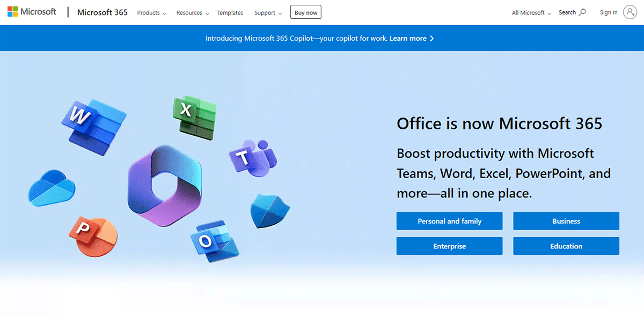The width and height of the screenshot is (644, 322).
Task: Click the Microsoft Defender shield icon
Action: [269, 210]
